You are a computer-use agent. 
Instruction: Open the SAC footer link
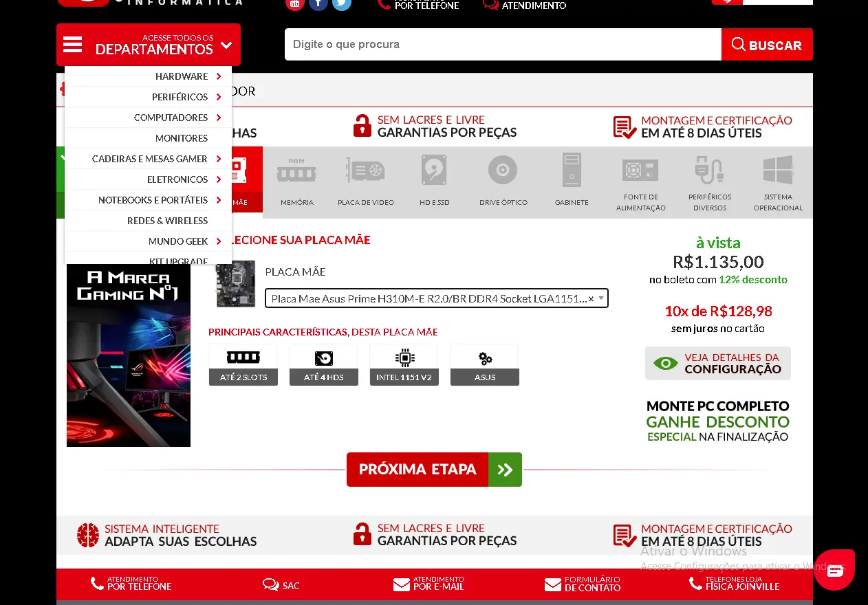[x=281, y=585]
